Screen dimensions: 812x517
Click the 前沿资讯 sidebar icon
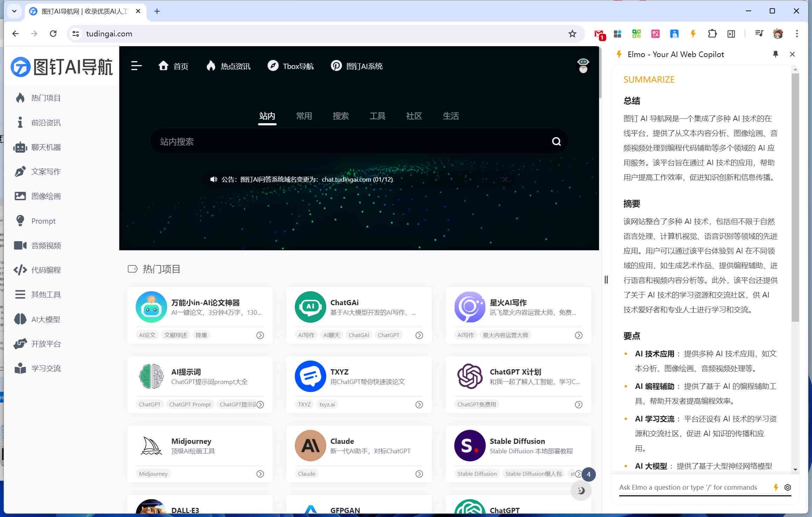[21, 122]
